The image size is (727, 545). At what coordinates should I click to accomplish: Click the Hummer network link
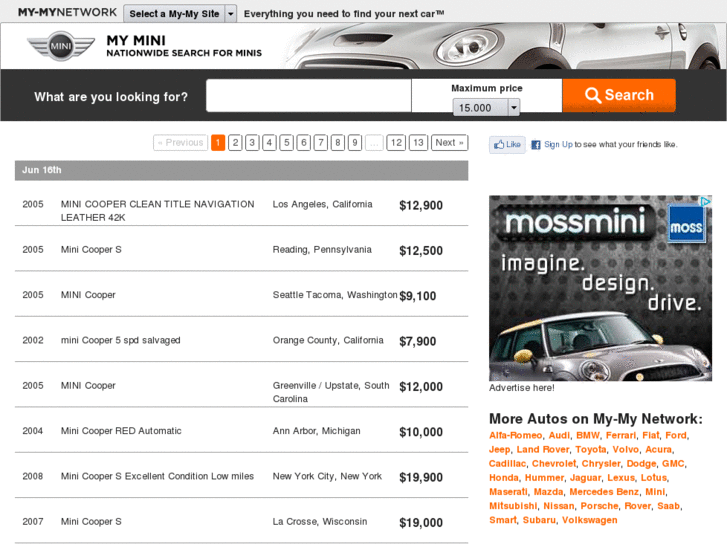point(544,478)
